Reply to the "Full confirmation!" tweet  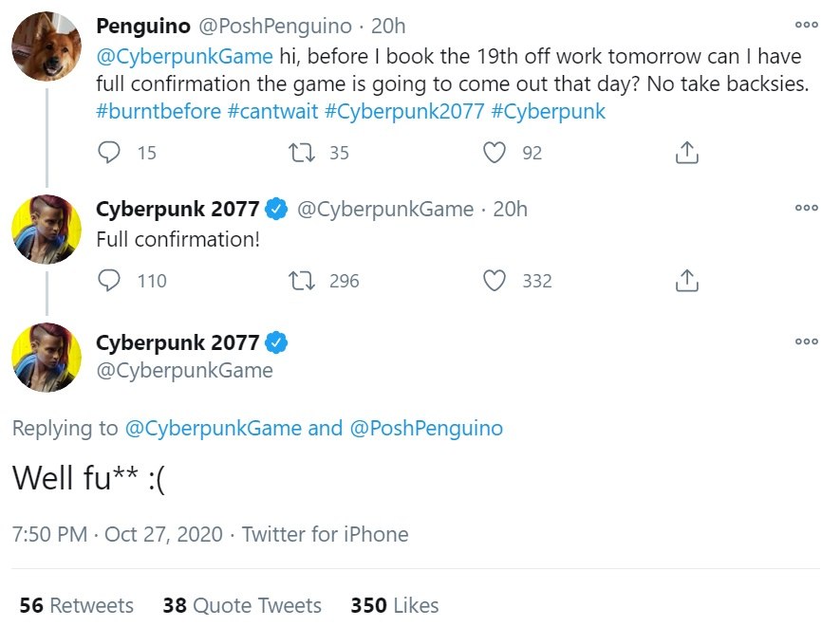(110, 281)
